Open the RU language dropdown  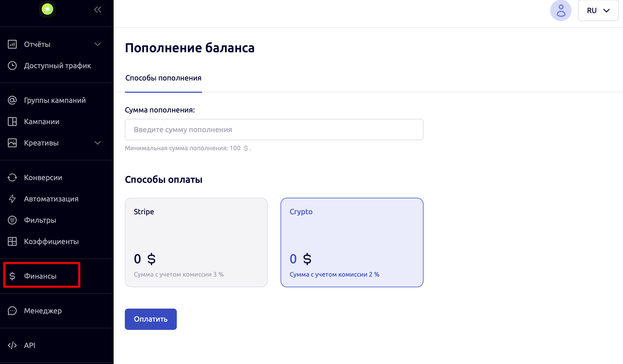[x=598, y=11]
